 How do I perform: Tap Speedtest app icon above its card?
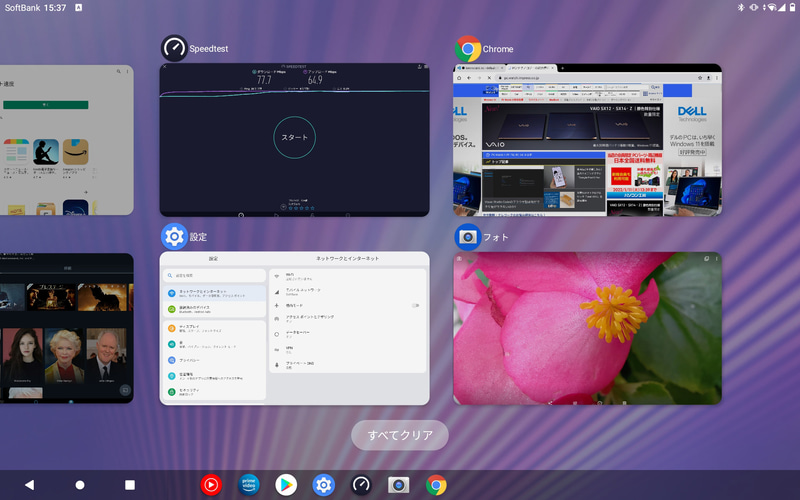pyautogui.click(x=174, y=48)
